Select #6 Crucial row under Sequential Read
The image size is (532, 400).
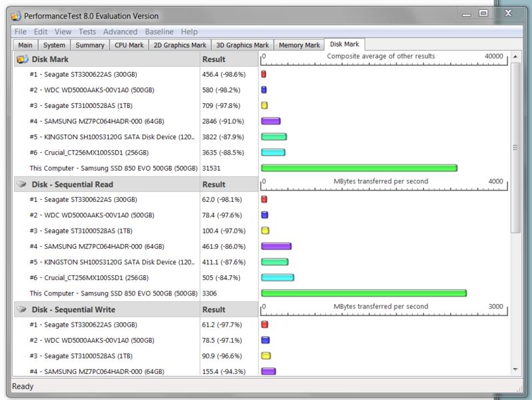pyautogui.click(x=89, y=277)
